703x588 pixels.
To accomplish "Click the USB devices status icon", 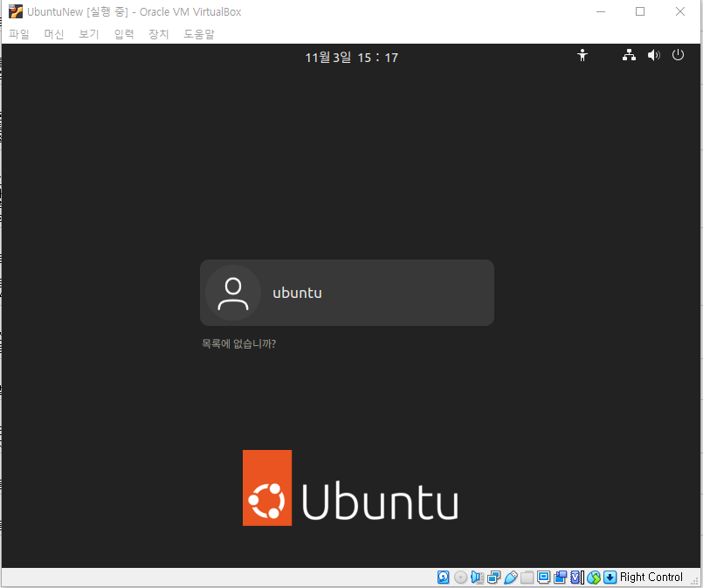I will click(x=511, y=577).
